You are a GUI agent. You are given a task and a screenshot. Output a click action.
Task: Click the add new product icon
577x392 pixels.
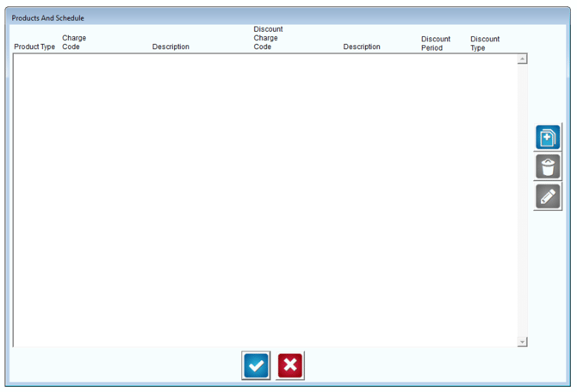click(x=548, y=137)
